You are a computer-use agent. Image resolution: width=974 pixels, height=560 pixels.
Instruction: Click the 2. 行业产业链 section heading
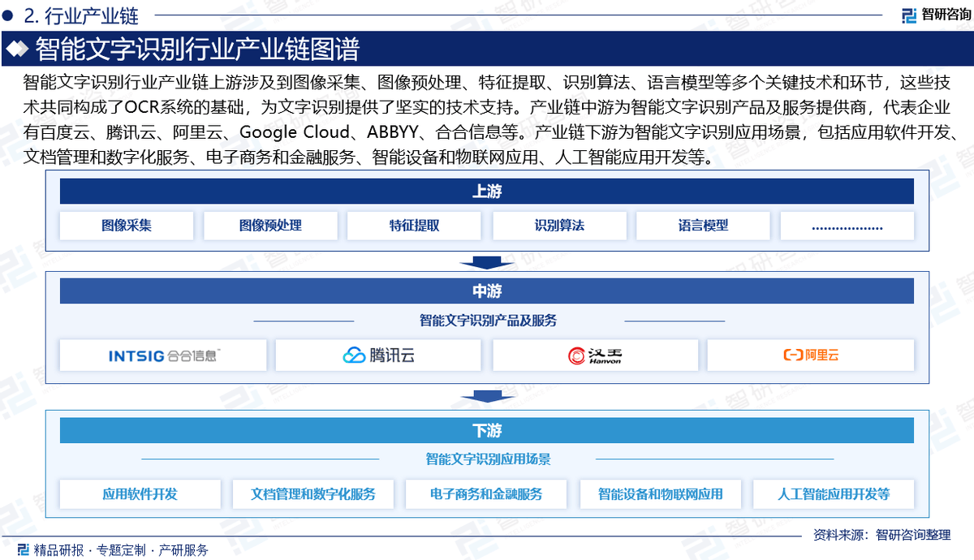[81, 15]
